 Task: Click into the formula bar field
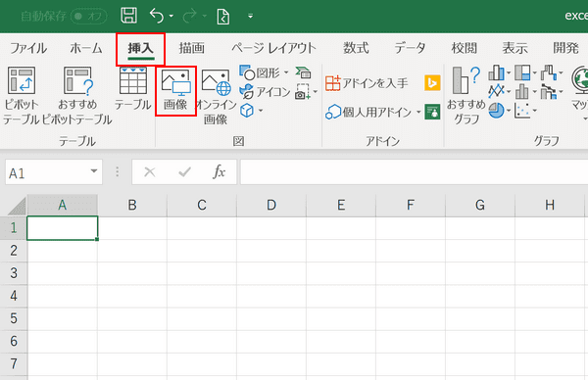tap(414, 172)
